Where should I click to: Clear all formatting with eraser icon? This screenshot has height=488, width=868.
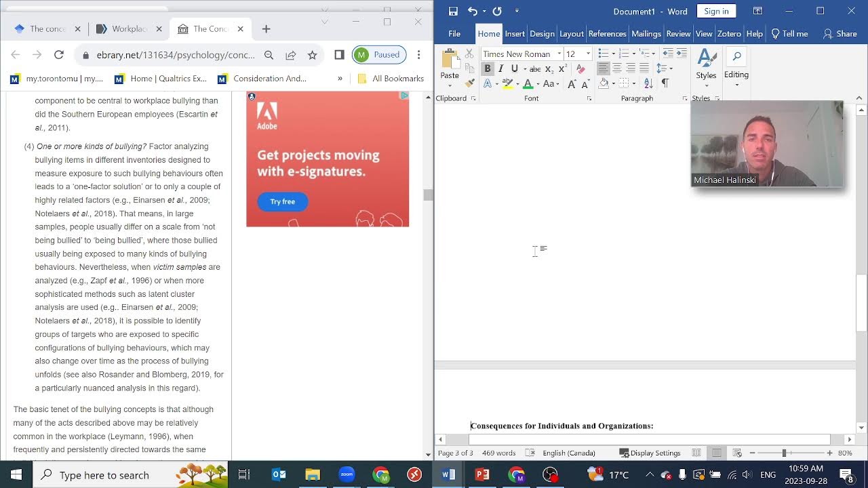click(x=580, y=68)
